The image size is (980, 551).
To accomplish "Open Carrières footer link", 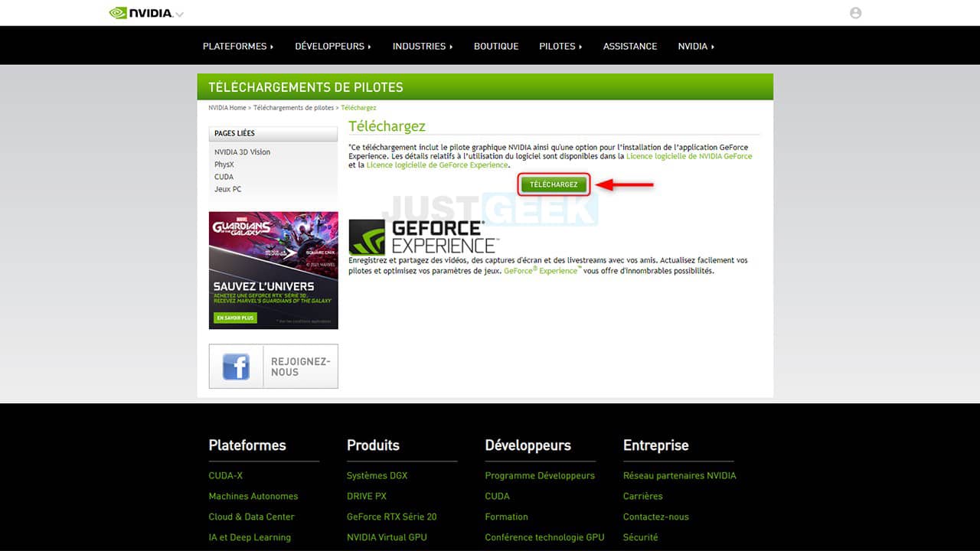I will pyautogui.click(x=643, y=496).
